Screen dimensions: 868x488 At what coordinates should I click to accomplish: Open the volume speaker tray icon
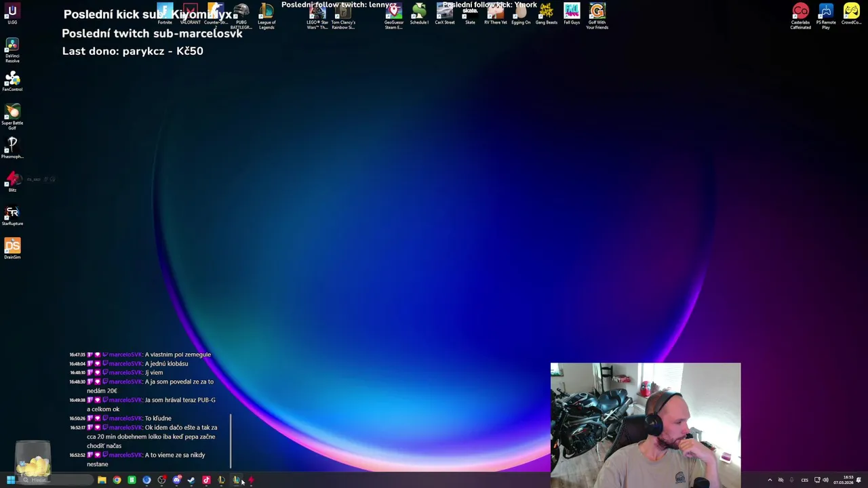pos(825,480)
